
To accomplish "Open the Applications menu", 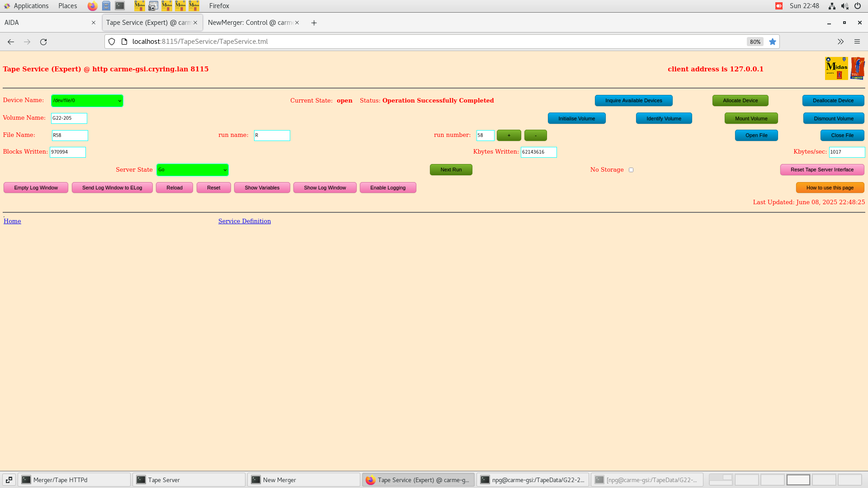I will 31,6.
